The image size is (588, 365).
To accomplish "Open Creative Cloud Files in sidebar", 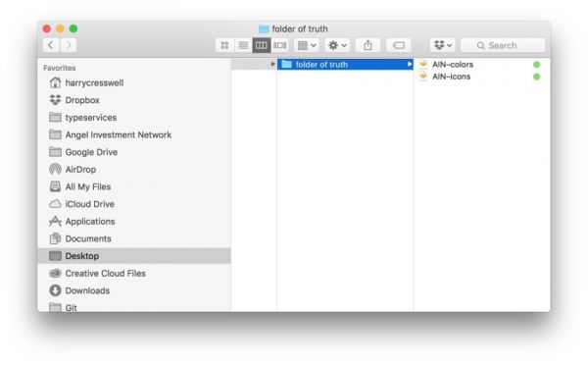I will pos(134,274).
